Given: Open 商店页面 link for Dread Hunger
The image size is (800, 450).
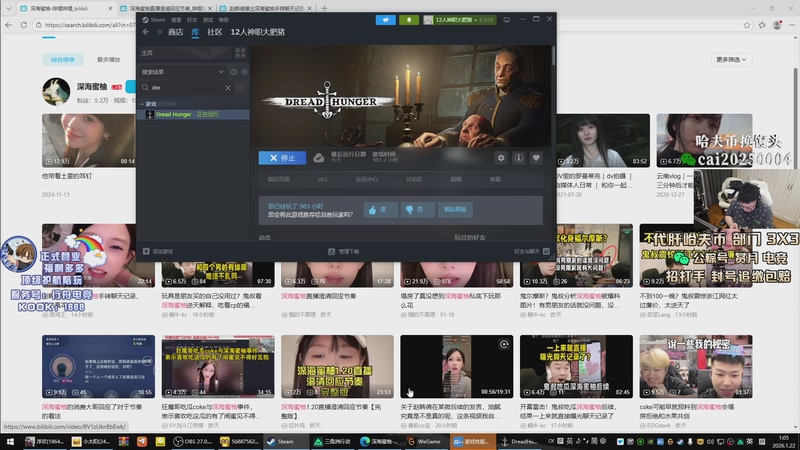Looking at the screenshot, I should point(279,180).
